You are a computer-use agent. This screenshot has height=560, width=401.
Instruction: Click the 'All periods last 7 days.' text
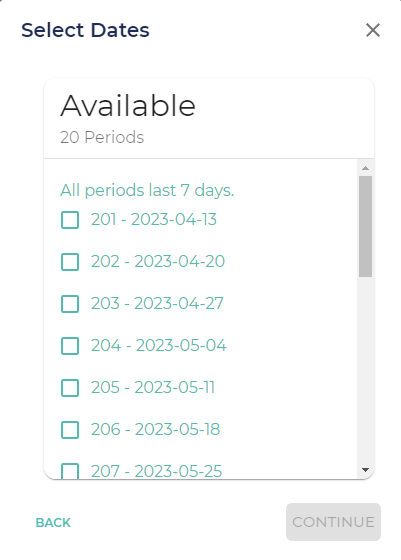pyautogui.click(x=147, y=190)
